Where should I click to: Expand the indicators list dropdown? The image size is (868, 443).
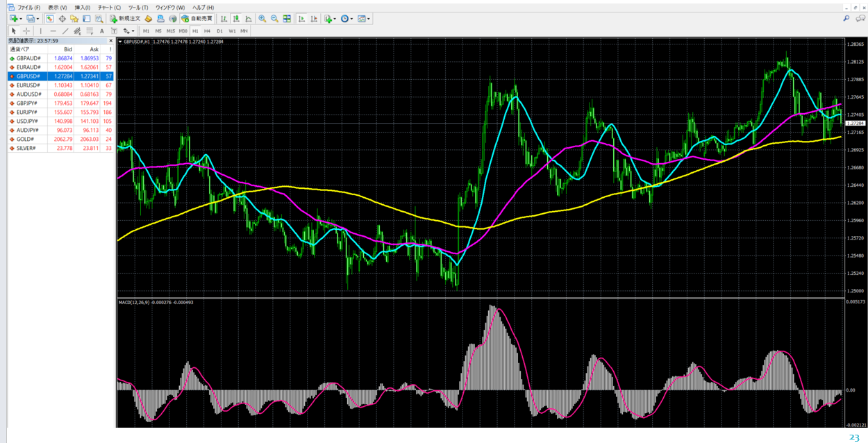[335, 19]
